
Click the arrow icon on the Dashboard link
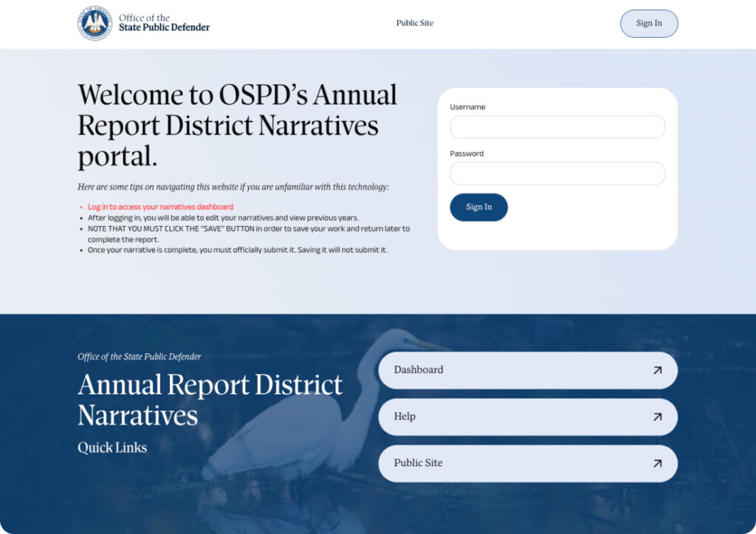click(x=657, y=370)
